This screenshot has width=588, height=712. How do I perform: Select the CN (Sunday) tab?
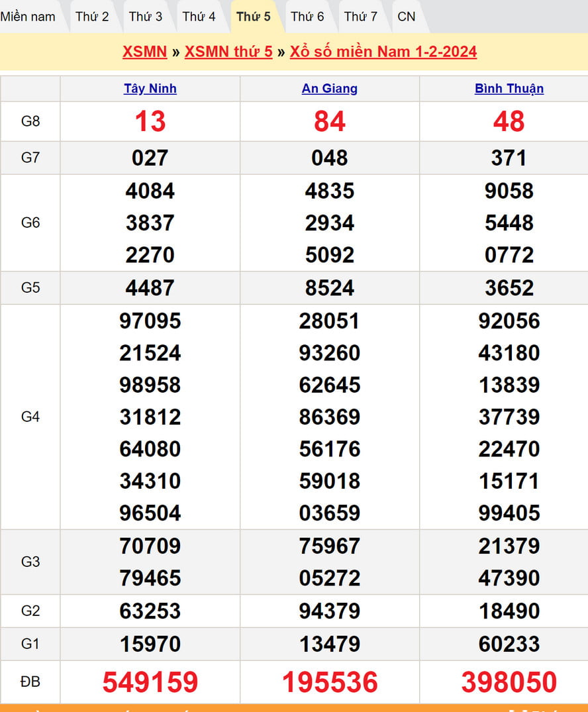tap(407, 17)
